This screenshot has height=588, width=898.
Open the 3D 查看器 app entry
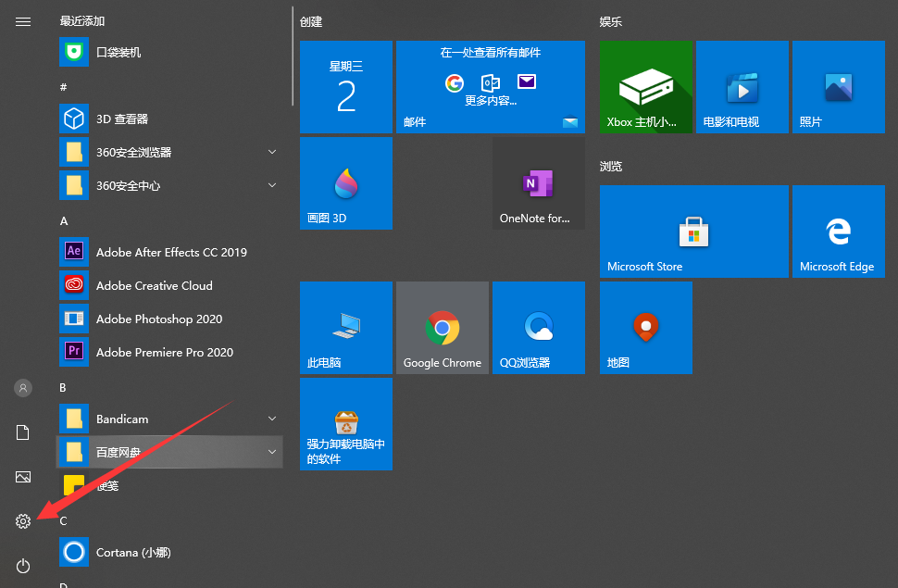[122, 119]
